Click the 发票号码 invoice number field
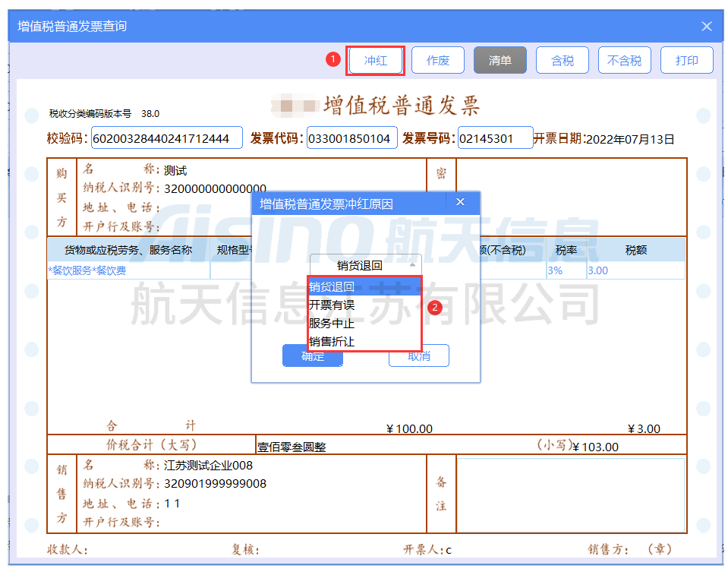This screenshot has height=572, width=728. (495, 138)
